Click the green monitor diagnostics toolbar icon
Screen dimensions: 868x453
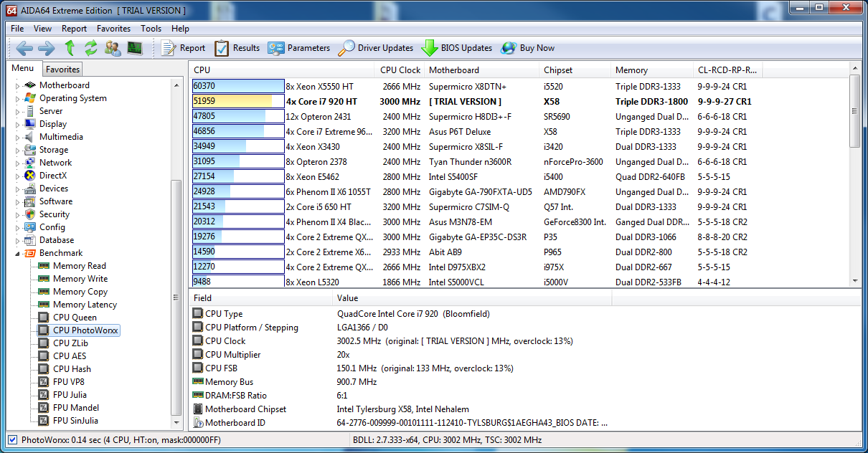point(135,48)
